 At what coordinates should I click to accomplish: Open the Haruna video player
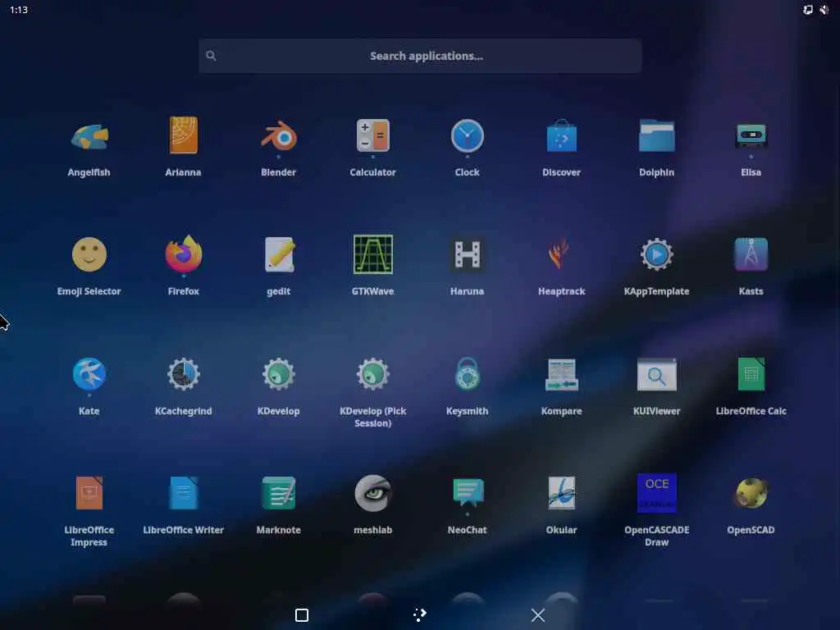pos(467,254)
